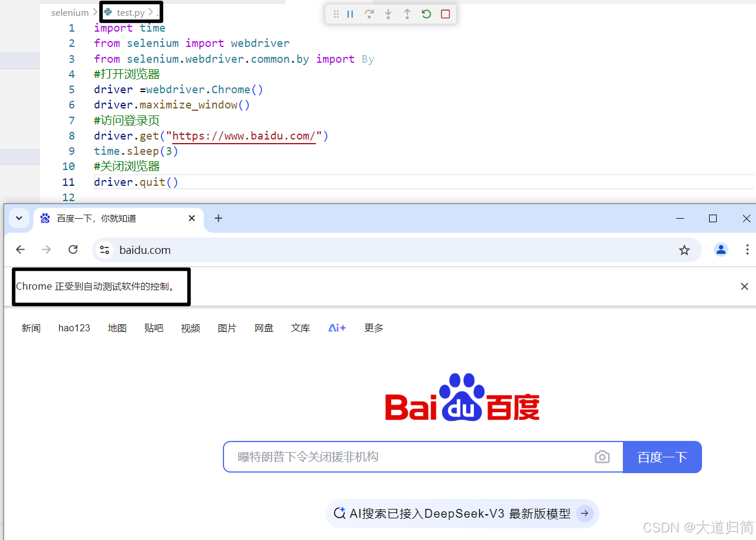Open 网盘 link on Baidu
The height and width of the screenshot is (540, 756).
click(264, 328)
